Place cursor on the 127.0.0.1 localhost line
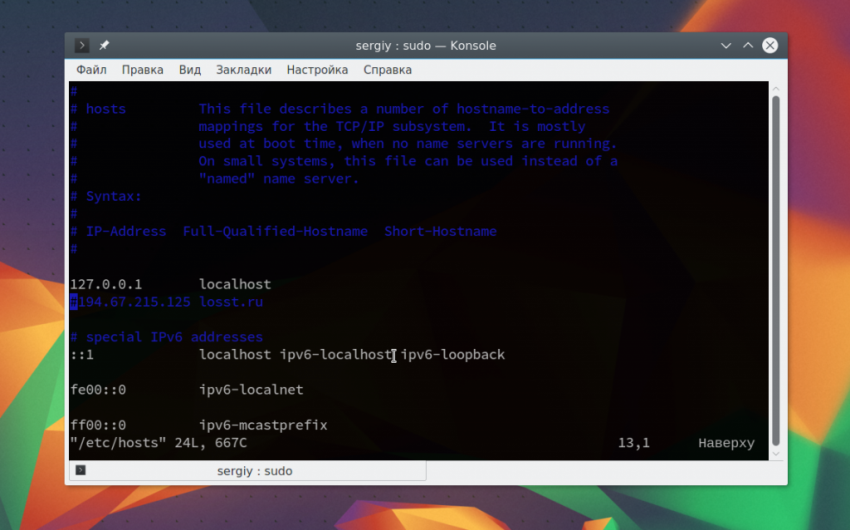The width and height of the screenshot is (850, 530). tap(171, 285)
